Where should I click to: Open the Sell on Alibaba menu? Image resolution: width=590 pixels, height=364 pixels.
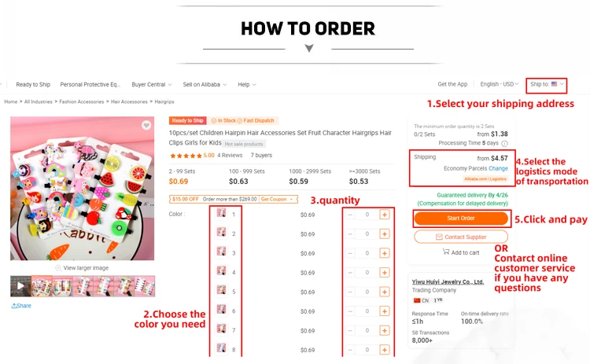205,85
